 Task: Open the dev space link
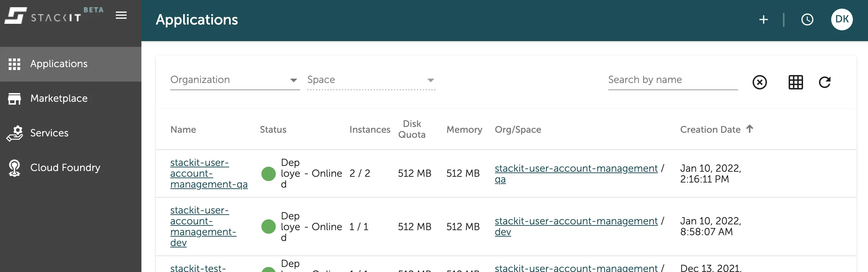[x=503, y=232]
